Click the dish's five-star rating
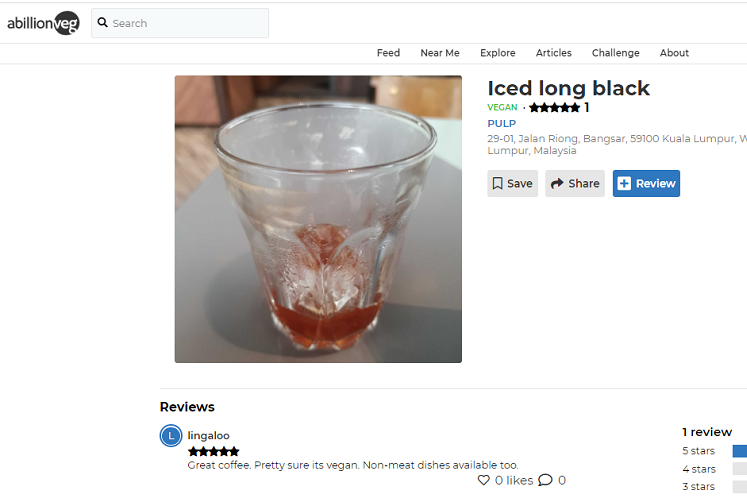 pyautogui.click(x=554, y=108)
